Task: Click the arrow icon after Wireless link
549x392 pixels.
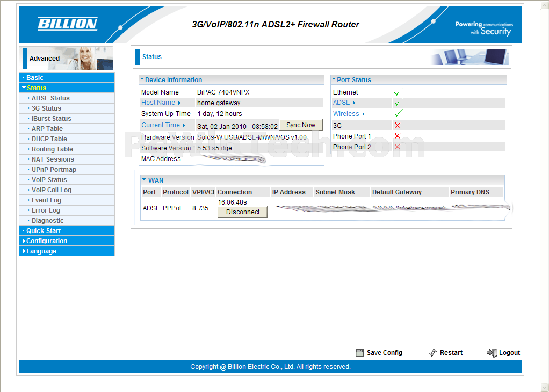Action: tap(364, 114)
